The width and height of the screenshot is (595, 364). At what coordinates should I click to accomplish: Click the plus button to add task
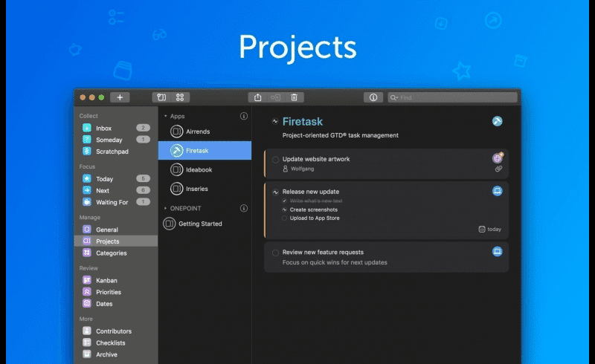tap(120, 97)
